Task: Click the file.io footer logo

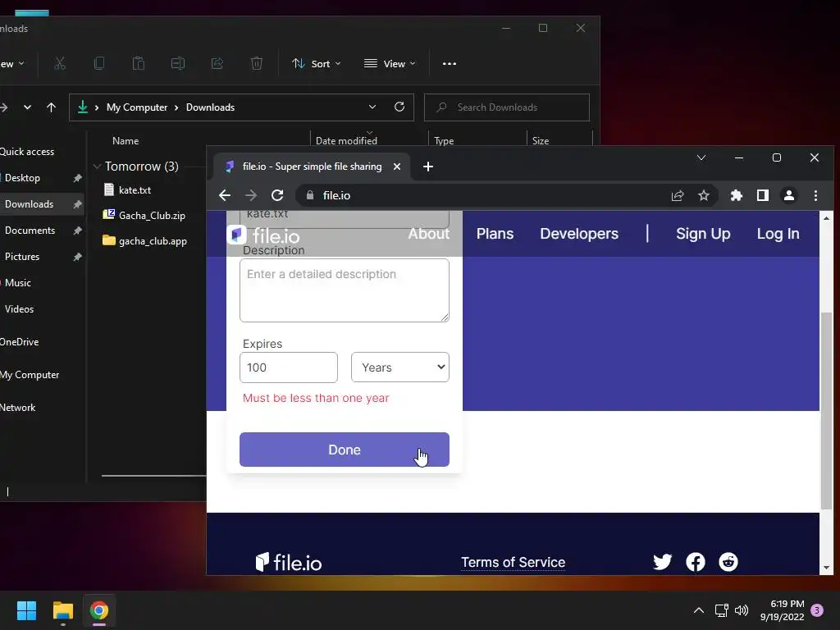Action: [289, 562]
